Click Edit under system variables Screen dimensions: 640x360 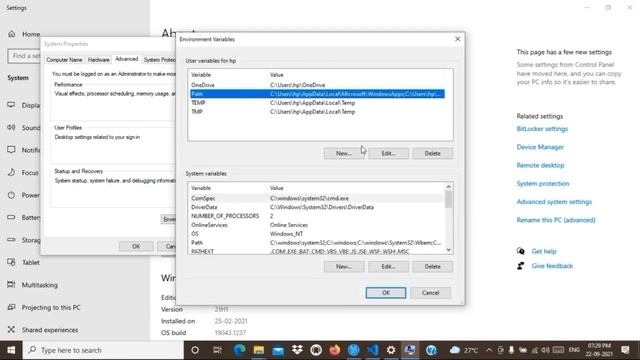pos(388,267)
